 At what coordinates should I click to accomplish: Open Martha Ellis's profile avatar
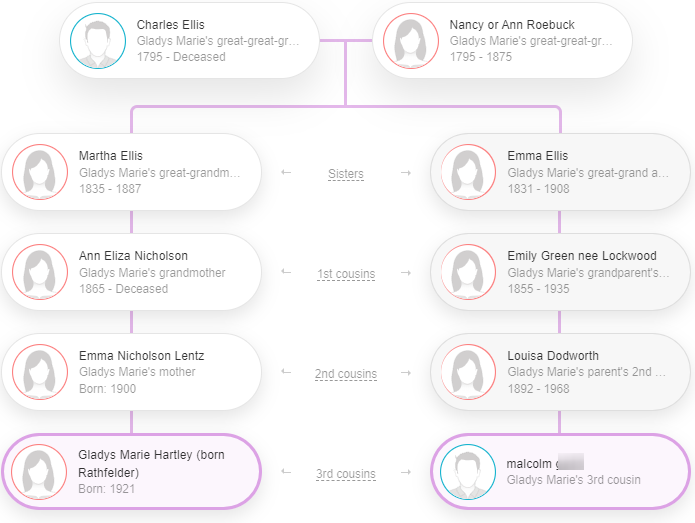click(x=40, y=172)
